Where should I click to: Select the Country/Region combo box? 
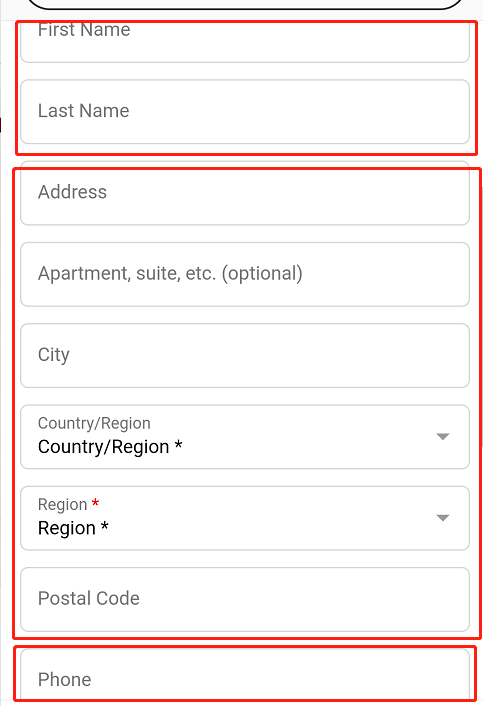[245, 437]
